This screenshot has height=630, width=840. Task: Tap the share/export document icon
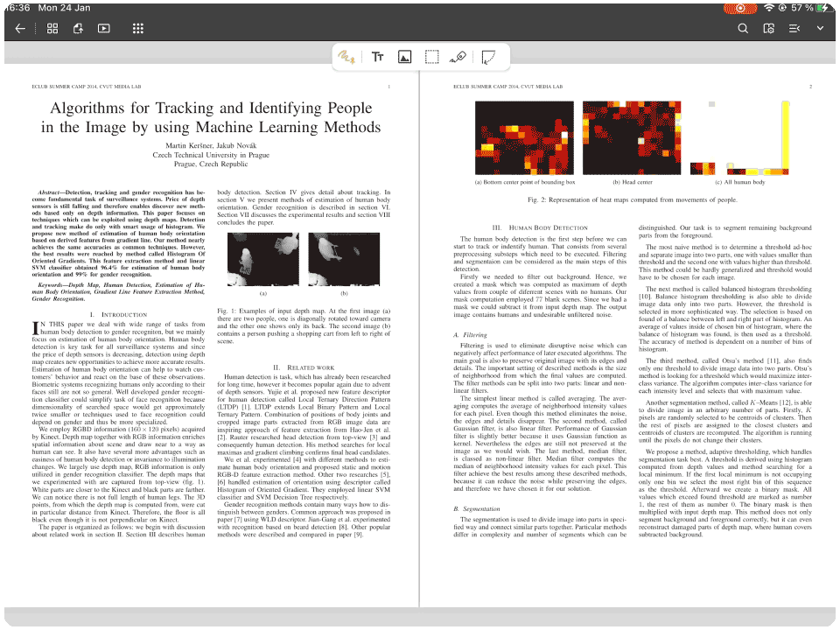click(78, 28)
